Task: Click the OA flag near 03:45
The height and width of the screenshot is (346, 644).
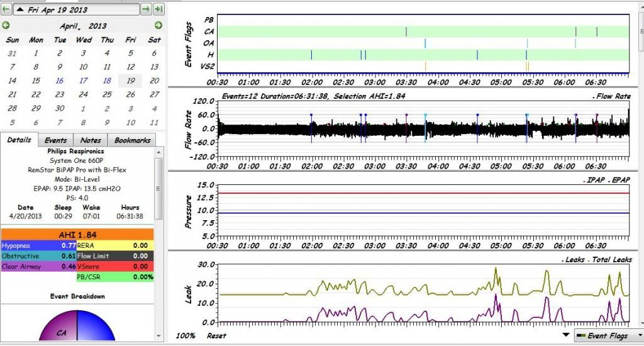Action: click(x=425, y=43)
